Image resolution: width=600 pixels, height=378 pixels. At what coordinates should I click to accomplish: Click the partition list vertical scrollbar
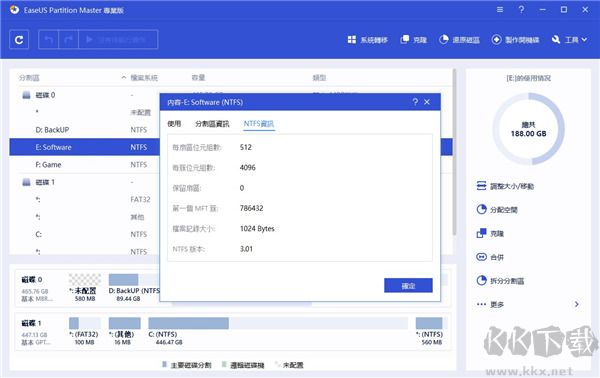pyautogui.click(x=454, y=153)
